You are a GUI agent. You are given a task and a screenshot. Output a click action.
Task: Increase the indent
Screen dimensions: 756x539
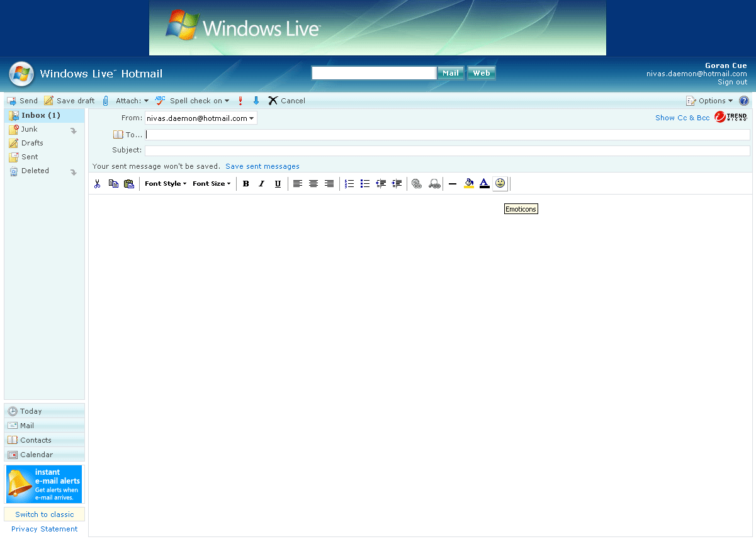397,184
